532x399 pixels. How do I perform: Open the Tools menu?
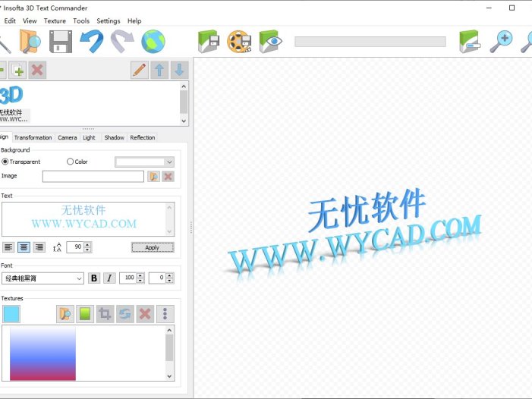tap(81, 21)
